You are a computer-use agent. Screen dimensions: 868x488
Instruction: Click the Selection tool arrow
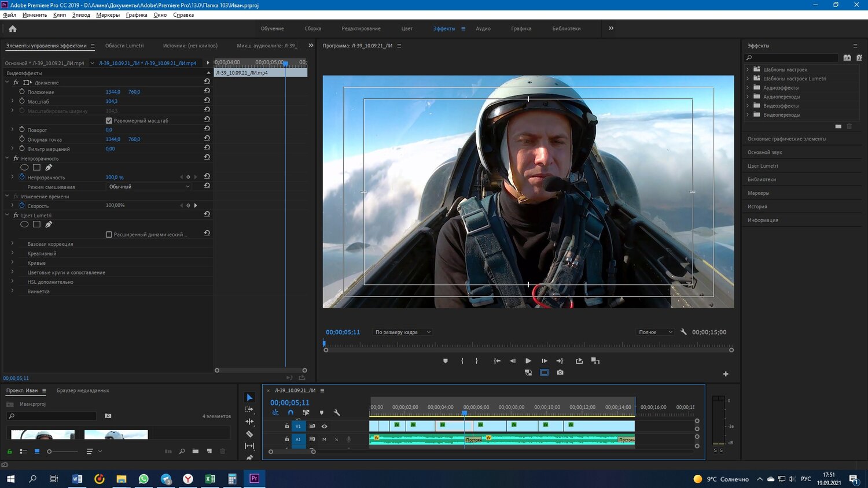click(249, 397)
